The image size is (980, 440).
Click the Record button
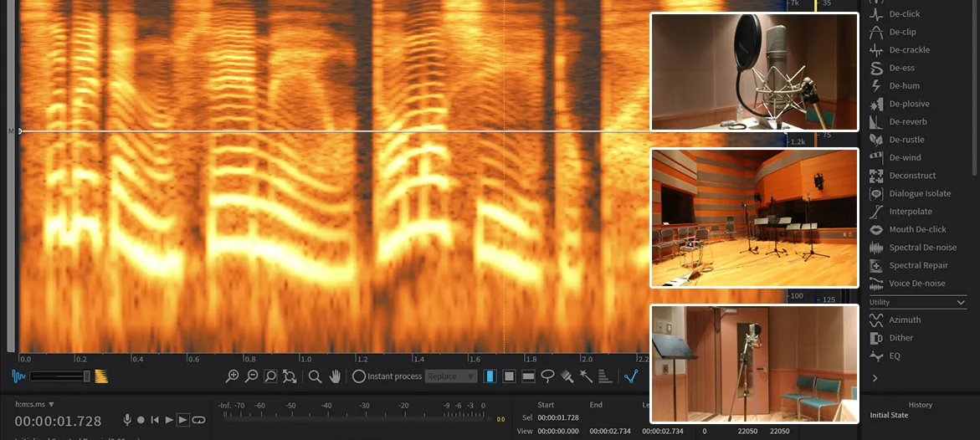coord(141,420)
